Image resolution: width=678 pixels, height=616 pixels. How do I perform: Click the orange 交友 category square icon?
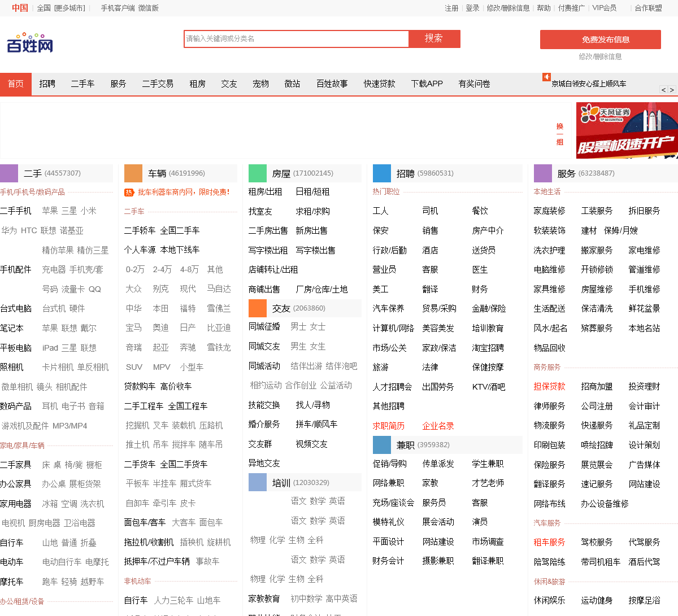[x=257, y=308]
